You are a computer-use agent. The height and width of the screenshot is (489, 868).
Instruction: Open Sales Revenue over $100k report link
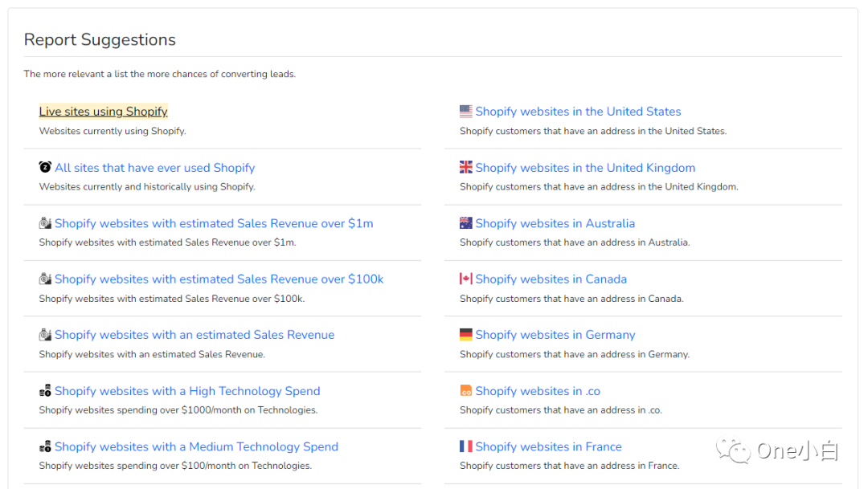pos(219,279)
